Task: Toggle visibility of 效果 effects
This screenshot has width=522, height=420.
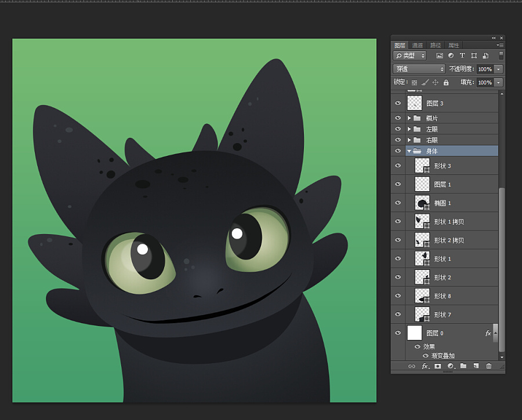Action: point(417,346)
